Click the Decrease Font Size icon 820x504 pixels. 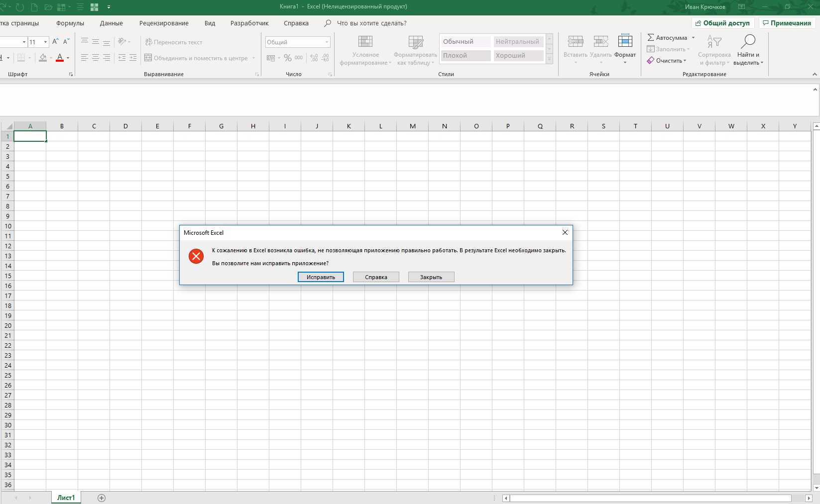pyautogui.click(x=66, y=42)
